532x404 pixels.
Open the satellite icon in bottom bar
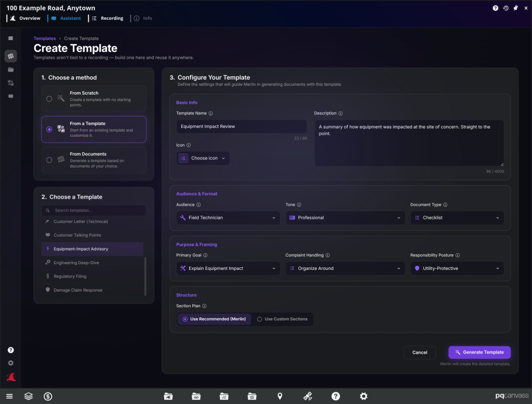click(308, 396)
